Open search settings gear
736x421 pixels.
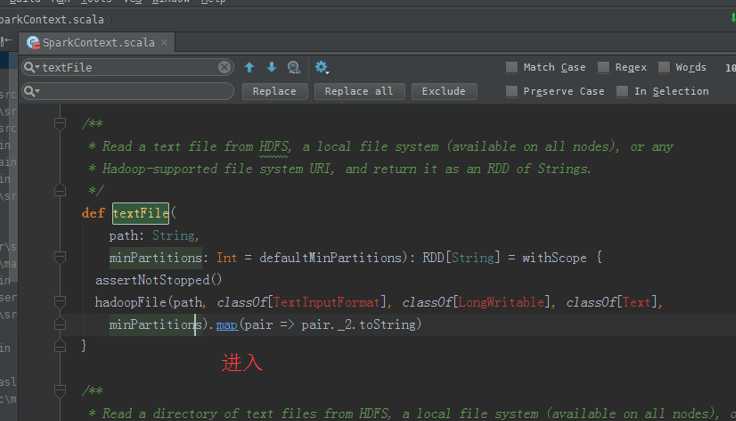322,68
